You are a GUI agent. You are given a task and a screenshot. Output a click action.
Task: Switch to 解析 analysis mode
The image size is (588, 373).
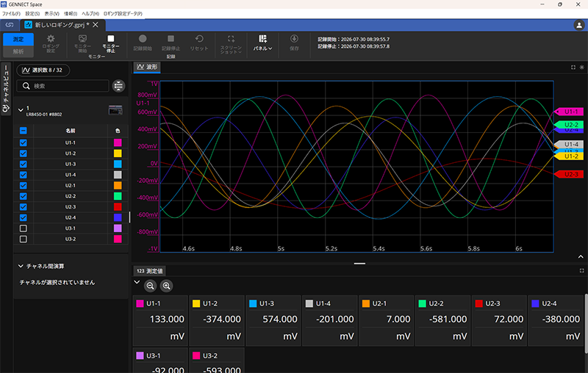coord(18,51)
